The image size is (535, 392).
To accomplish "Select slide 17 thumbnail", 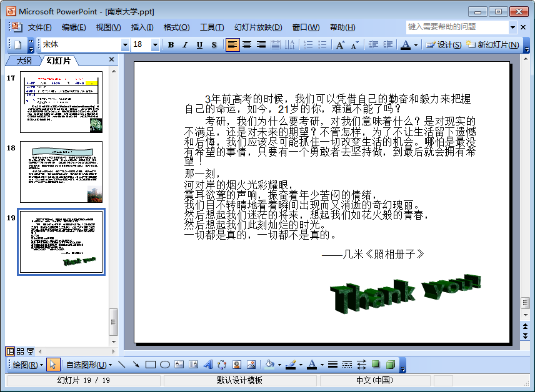I will (x=61, y=102).
